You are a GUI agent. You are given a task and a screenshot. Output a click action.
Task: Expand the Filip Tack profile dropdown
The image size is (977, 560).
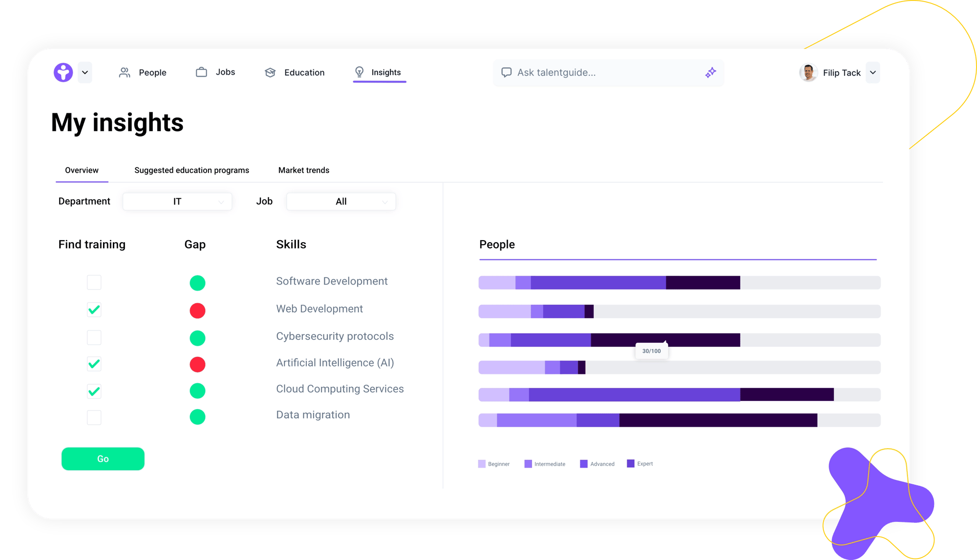tap(873, 72)
